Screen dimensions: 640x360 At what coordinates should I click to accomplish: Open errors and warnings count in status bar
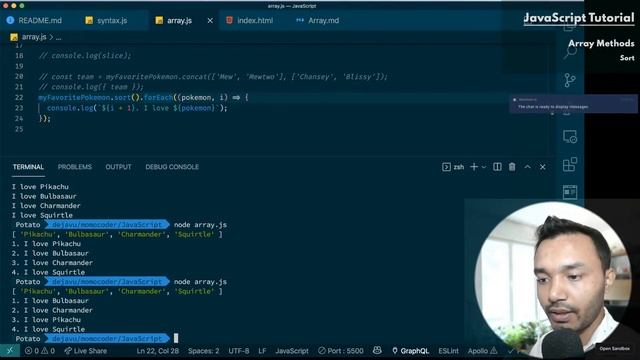coord(40,351)
